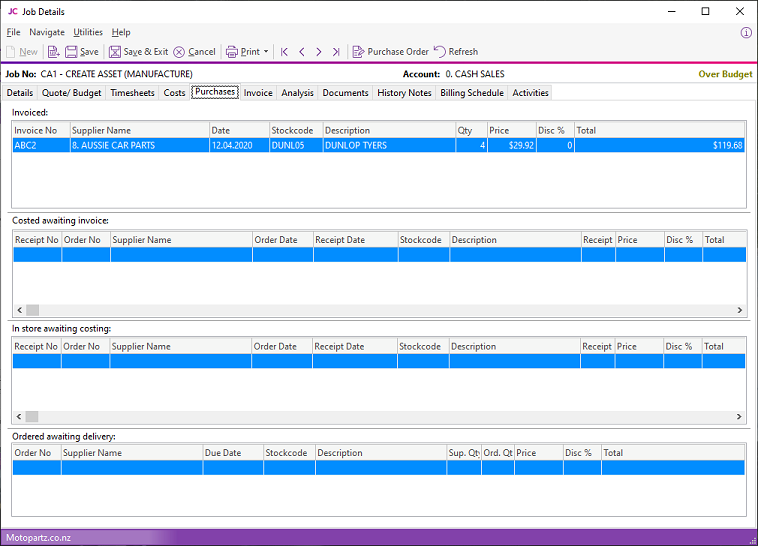Viewport: 758px width, 546px height.
Task: Open the Print dropdown arrow
Action: pyautogui.click(x=266, y=52)
